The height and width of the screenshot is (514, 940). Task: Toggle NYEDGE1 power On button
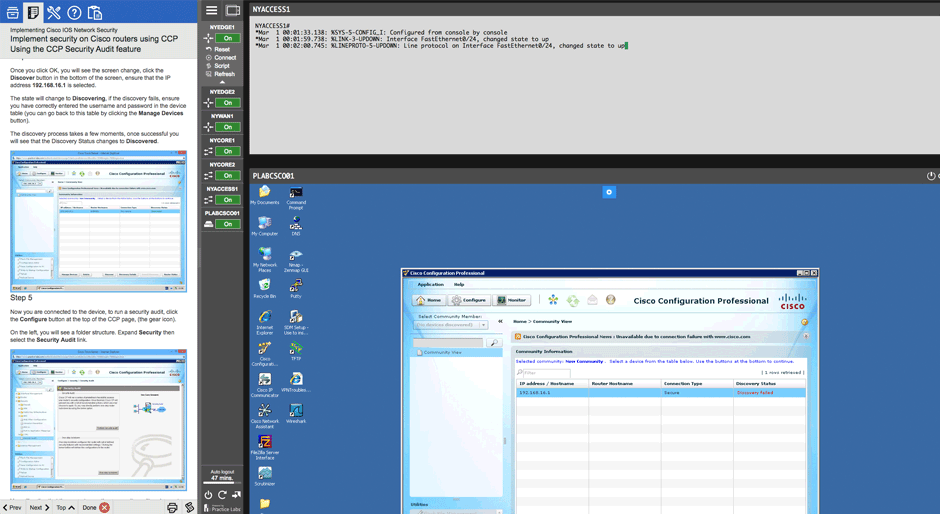pyautogui.click(x=228, y=38)
